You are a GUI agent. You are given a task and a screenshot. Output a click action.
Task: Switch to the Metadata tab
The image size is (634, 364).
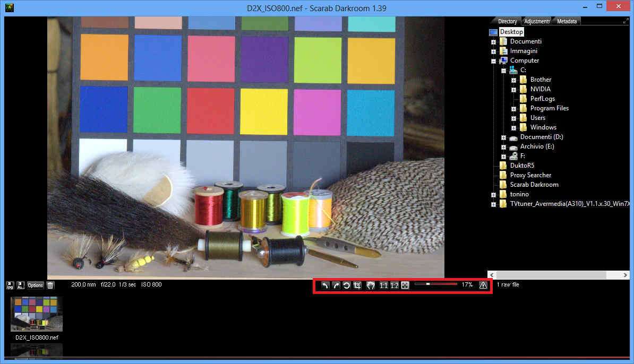(x=567, y=21)
